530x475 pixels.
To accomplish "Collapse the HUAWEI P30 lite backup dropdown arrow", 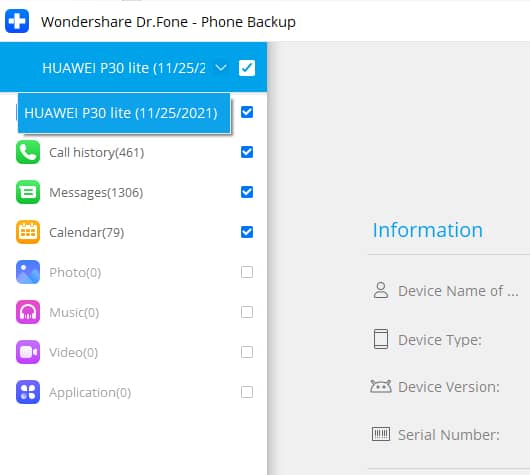I will click(221, 68).
